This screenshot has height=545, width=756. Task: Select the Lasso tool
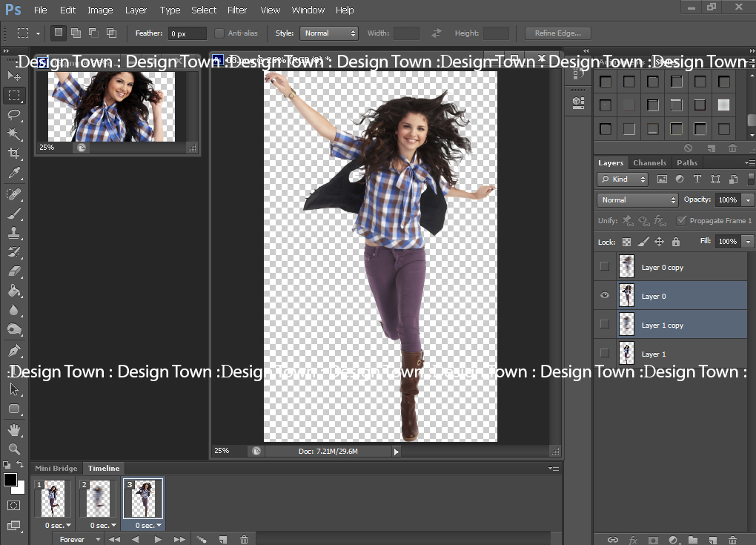click(x=14, y=114)
